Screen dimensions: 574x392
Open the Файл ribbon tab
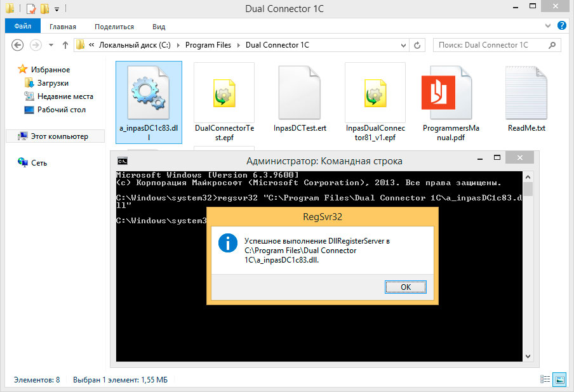[23, 27]
